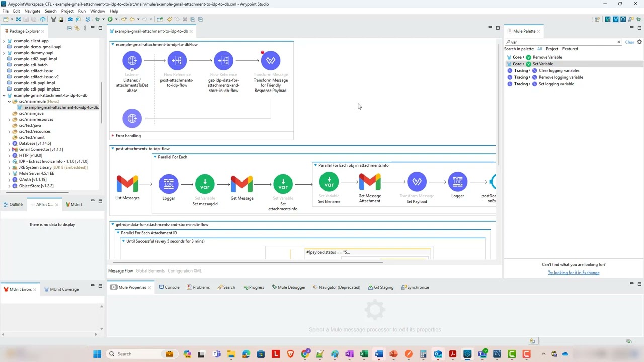
Task: Collapse the post-attachments-to-idp-flow header
Action: [113, 149]
